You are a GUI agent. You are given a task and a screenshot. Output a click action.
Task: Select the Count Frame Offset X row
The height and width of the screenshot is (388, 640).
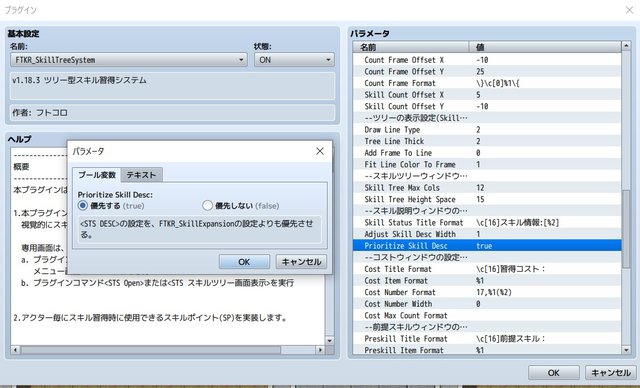click(x=487, y=60)
